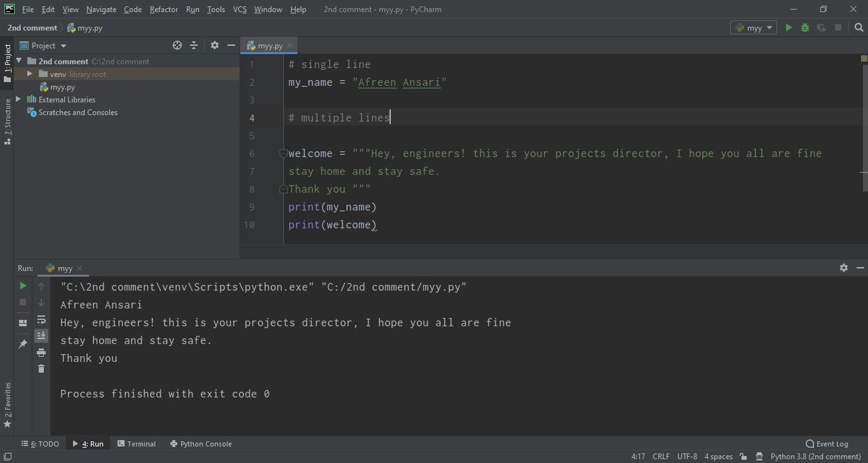The image size is (868, 463).
Task: Toggle soft-wrap in the Run console
Action: [41, 320]
